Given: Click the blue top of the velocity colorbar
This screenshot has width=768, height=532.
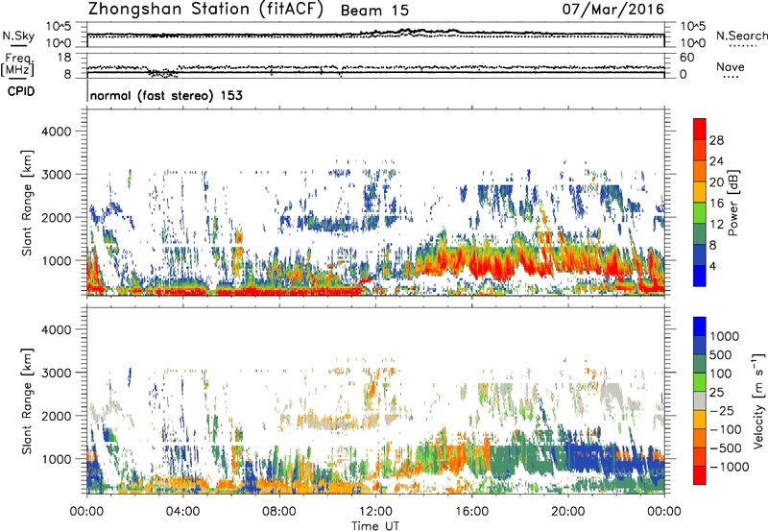Looking at the screenshot, I should (700, 326).
